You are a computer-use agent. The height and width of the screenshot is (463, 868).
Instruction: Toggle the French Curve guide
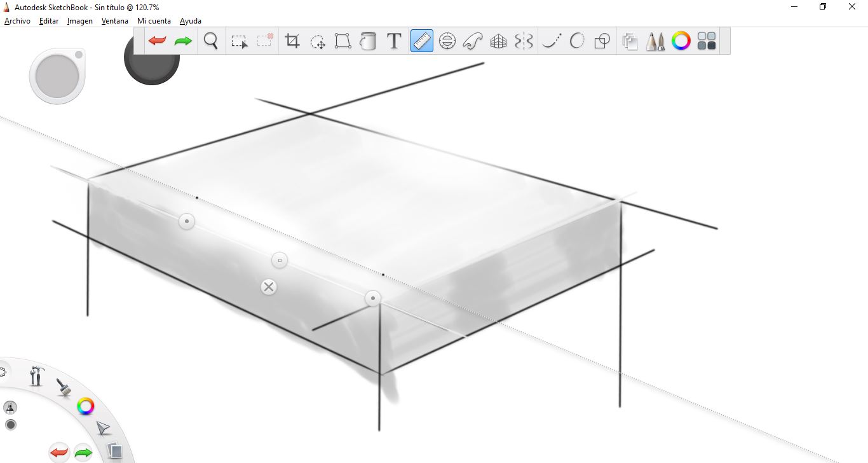473,41
